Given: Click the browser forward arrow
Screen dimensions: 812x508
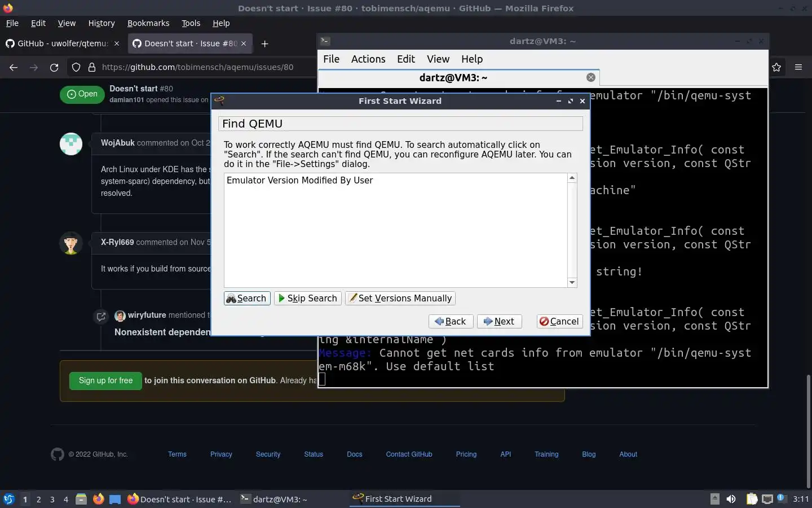Looking at the screenshot, I should pyautogui.click(x=34, y=67).
